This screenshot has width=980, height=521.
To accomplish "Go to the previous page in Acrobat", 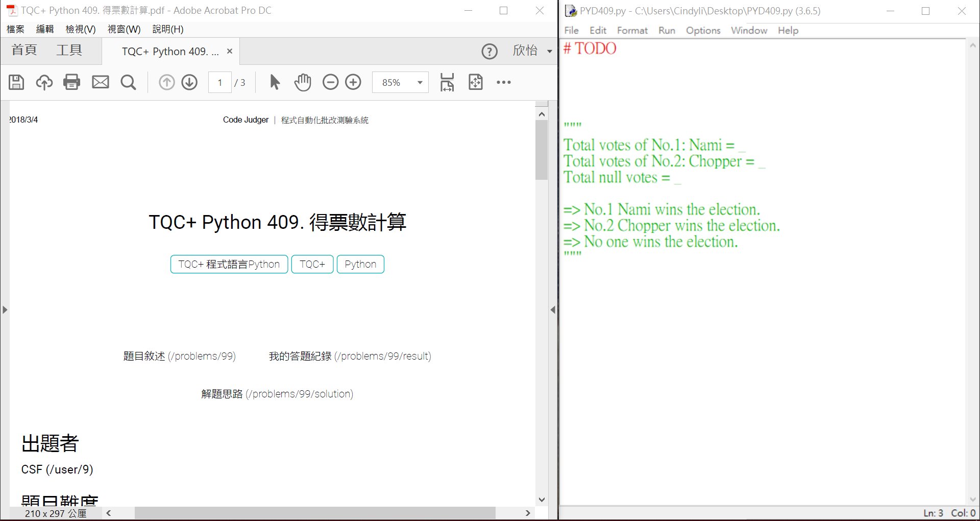I will (166, 82).
